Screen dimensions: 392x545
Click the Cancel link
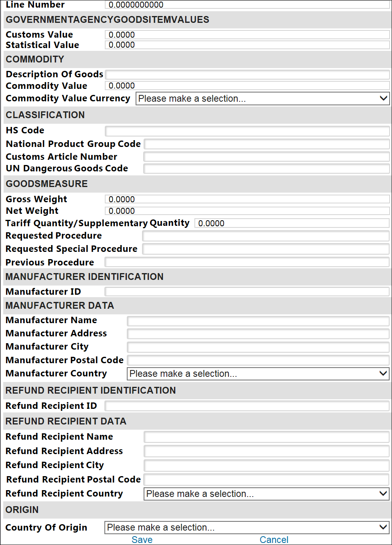274,540
